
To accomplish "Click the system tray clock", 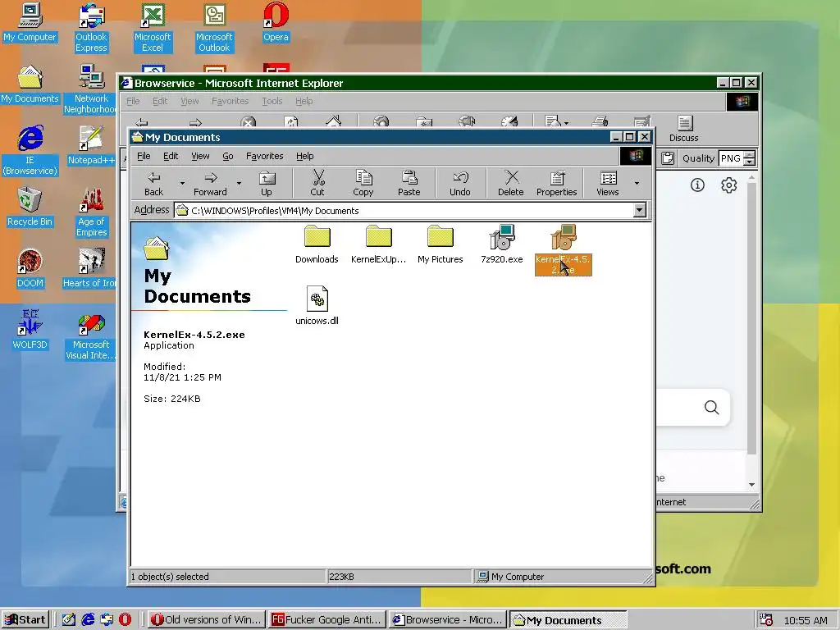I will click(x=806, y=620).
